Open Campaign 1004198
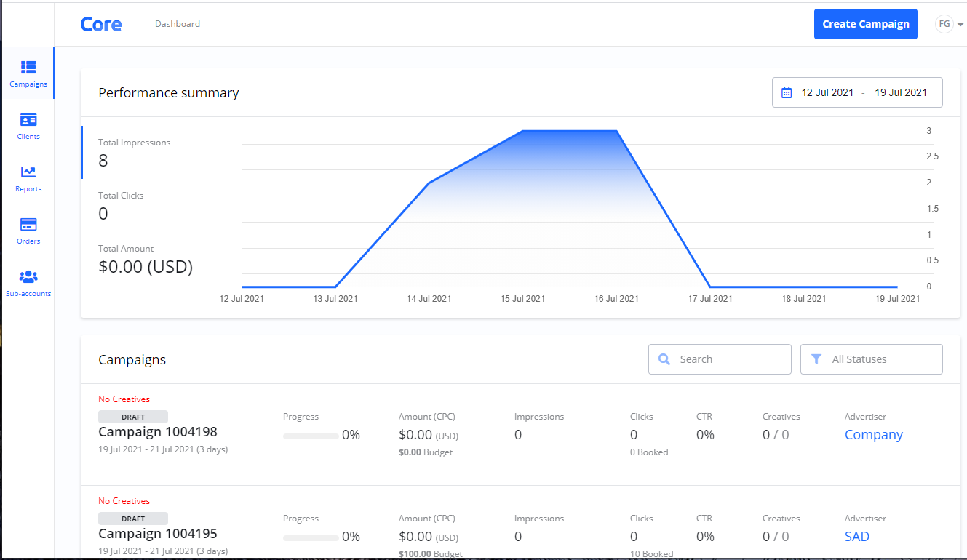Viewport: 967px width, 560px height. click(158, 432)
